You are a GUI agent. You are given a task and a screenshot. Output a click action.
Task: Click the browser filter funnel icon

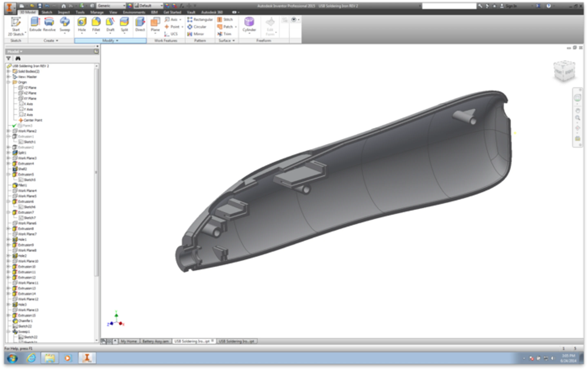click(9, 58)
